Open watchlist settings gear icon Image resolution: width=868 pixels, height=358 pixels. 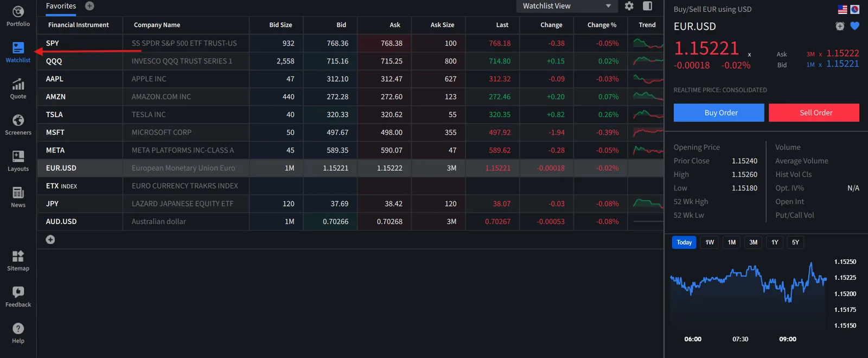629,6
